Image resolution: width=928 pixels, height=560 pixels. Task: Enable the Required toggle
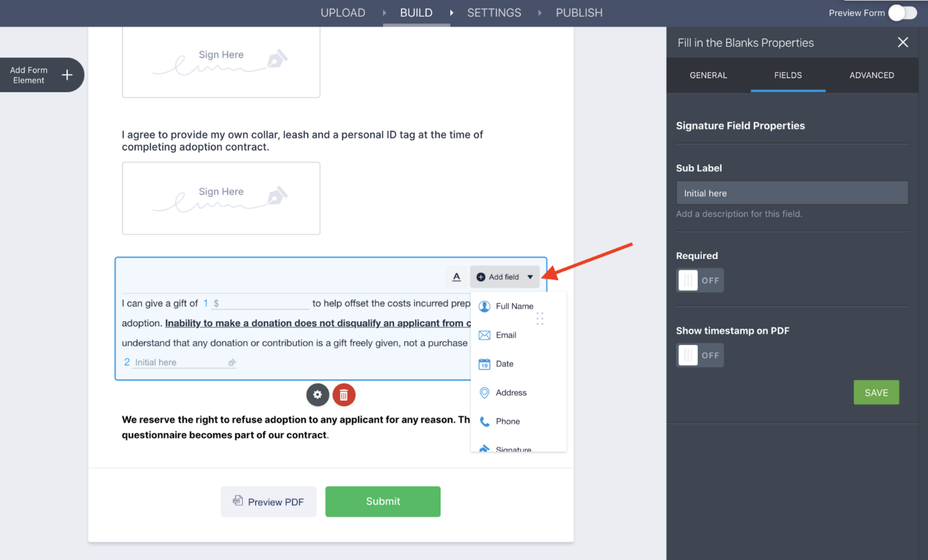click(x=700, y=280)
